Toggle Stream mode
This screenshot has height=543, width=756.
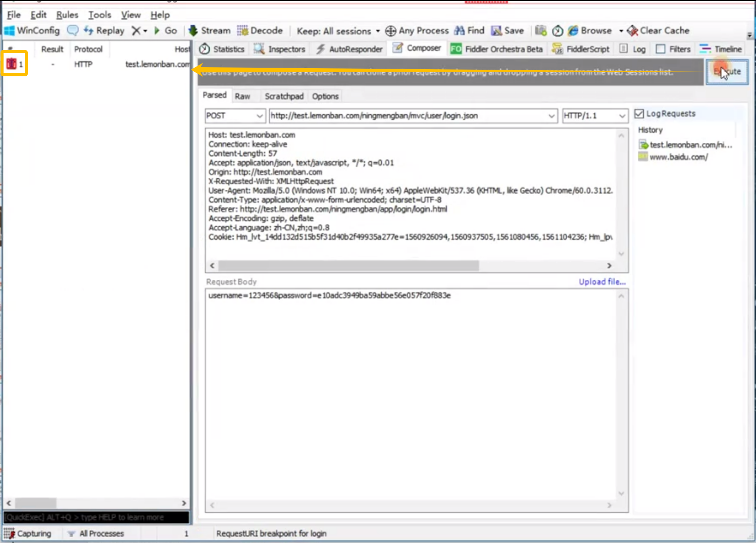click(x=209, y=31)
